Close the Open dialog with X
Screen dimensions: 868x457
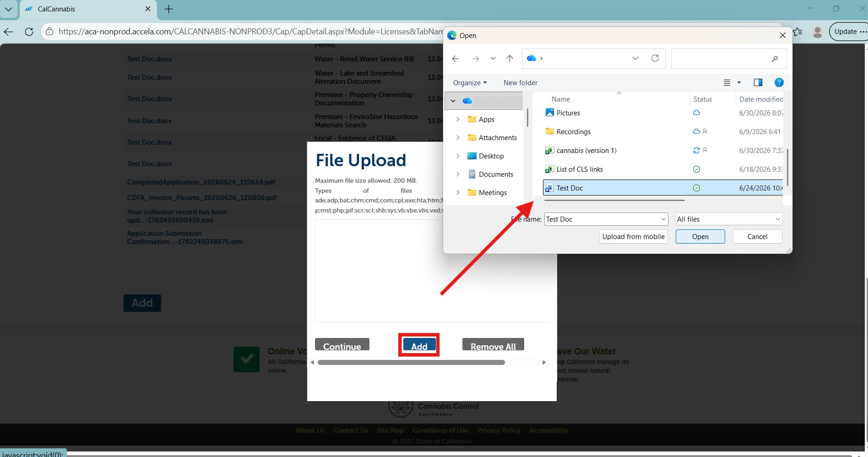(x=782, y=35)
